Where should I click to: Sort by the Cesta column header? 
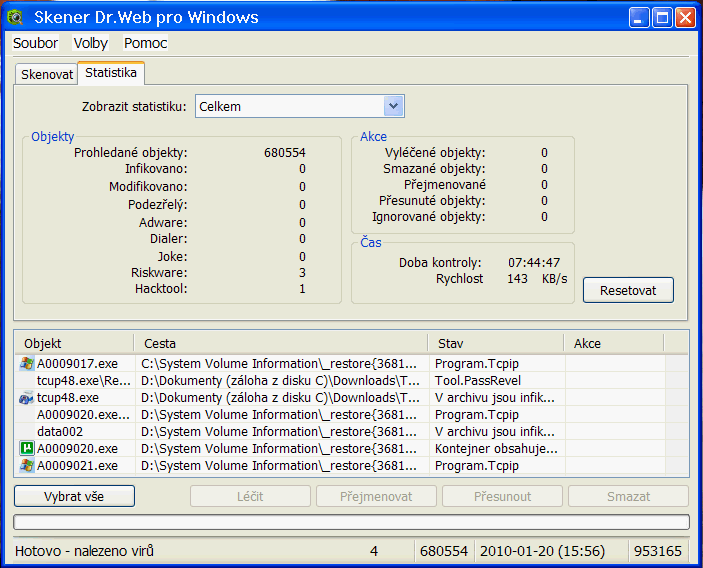[x=281, y=343]
